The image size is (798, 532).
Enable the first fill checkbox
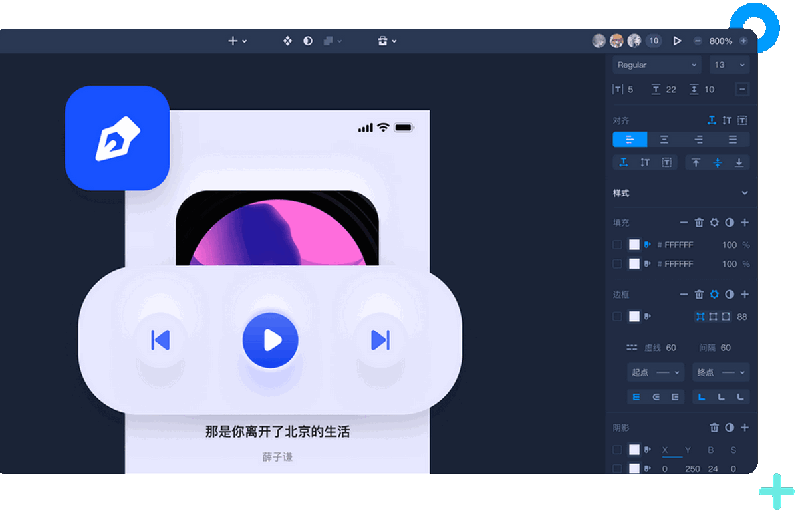617,245
